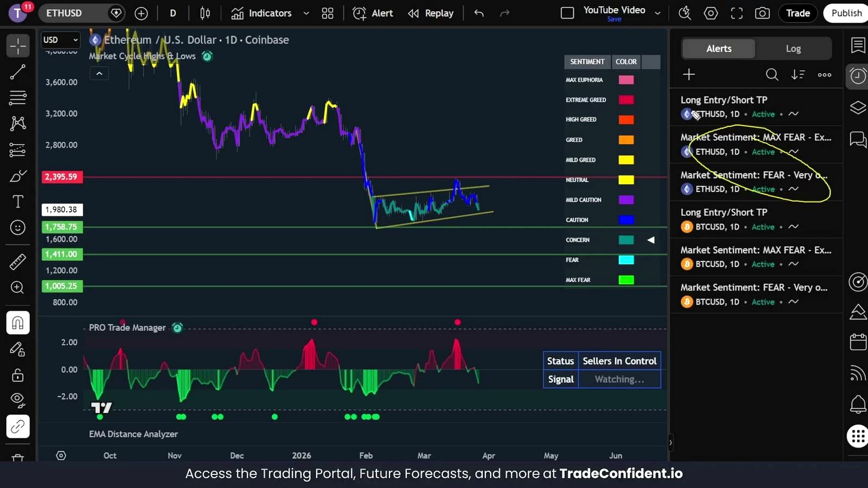Viewport: 868px width, 488px height.
Task: Toggle lock all drawing tools
Action: click(x=18, y=375)
